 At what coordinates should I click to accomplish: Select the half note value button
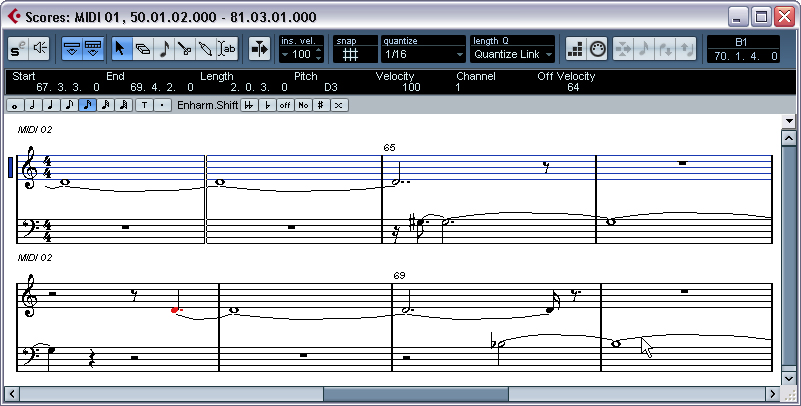click(33, 105)
